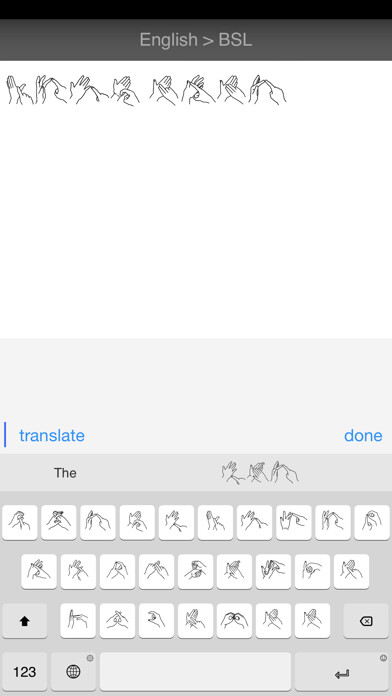Choose the hand-sign word suggestion
Image resolution: width=392 pixels, height=696 pixels.
pyautogui.click(x=260, y=472)
